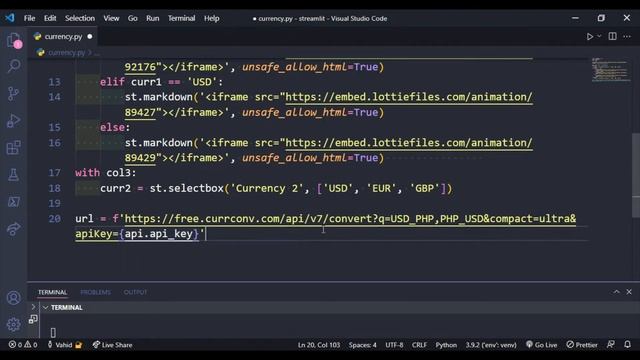
Task: Open the Edit menu
Action: click(50, 18)
